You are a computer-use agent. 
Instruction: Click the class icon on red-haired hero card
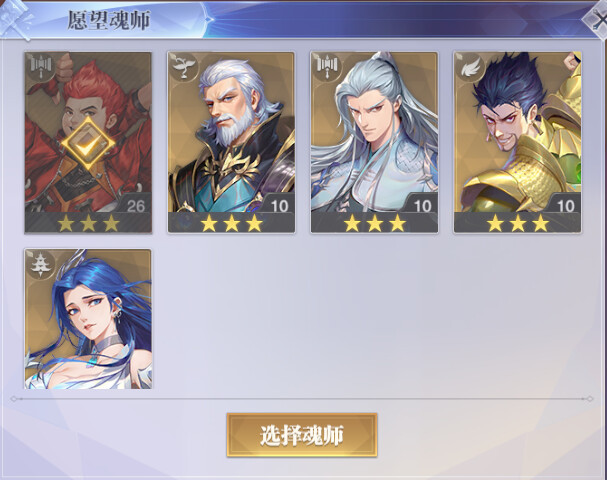coord(41,66)
